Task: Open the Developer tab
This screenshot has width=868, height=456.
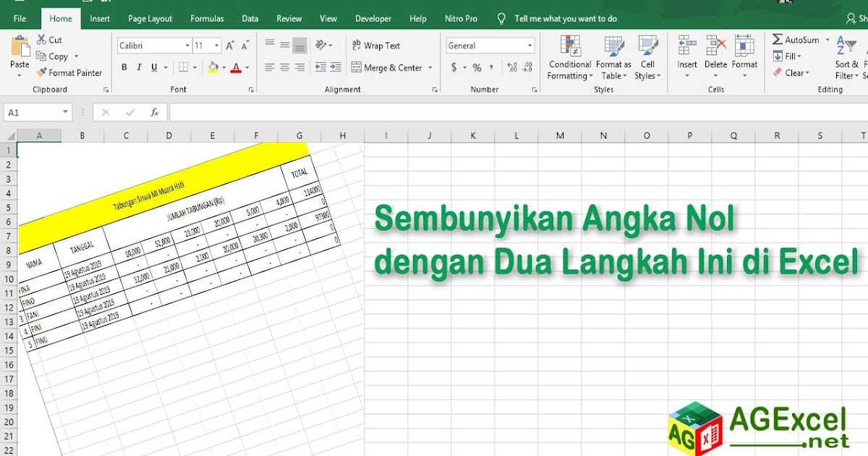Action: [x=373, y=18]
